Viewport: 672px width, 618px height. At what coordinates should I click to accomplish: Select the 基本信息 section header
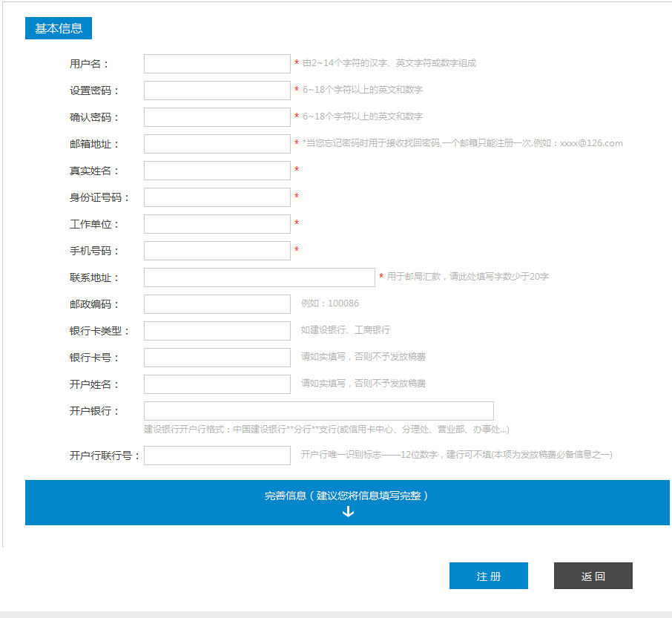(x=59, y=28)
